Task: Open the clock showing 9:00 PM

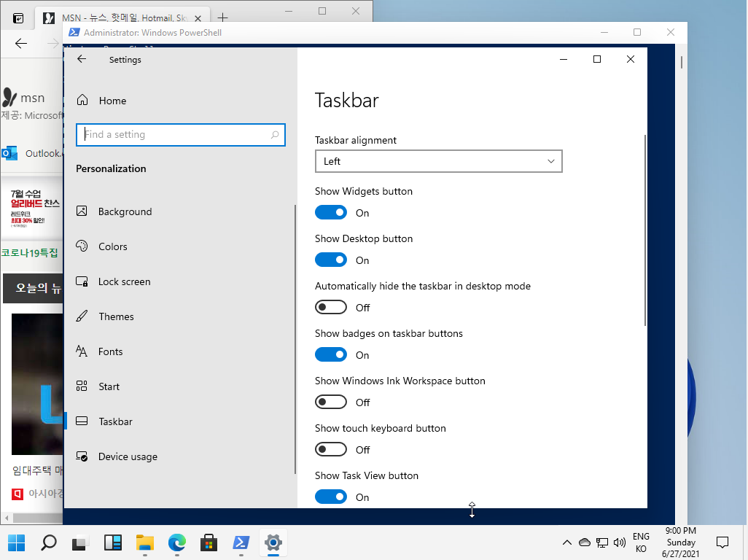Action: tap(681, 542)
